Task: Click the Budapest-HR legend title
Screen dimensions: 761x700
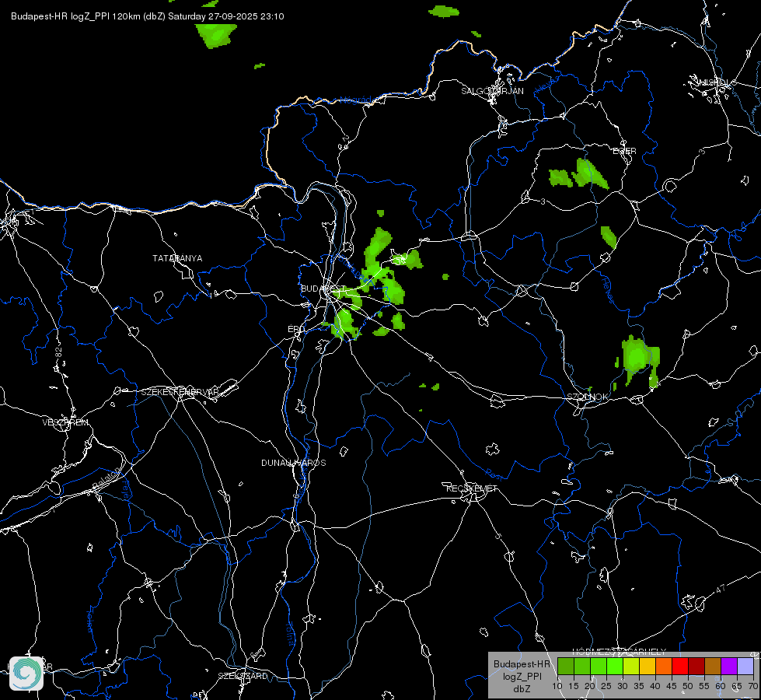Action: pyautogui.click(x=522, y=664)
